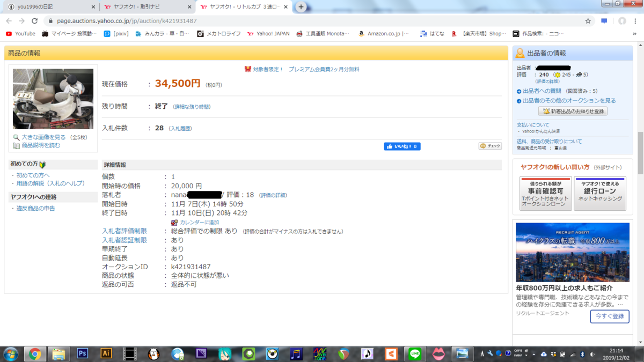This screenshot has width=644, height=362.
Task: Open 違反商品の申告 link
Action: pos(35,208)
